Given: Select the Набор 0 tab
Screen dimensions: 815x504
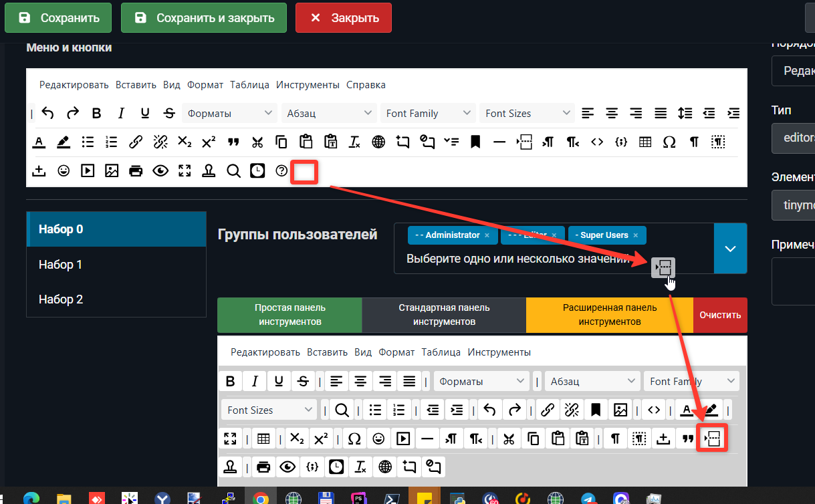Looking at the screenshot, I should pyautogui.click(x=116, y=229).
